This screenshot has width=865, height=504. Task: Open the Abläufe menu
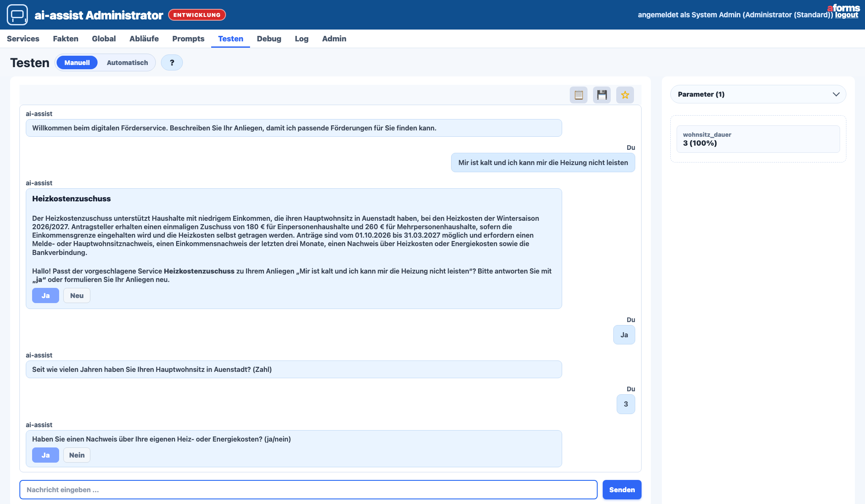[x=144, y=38]
